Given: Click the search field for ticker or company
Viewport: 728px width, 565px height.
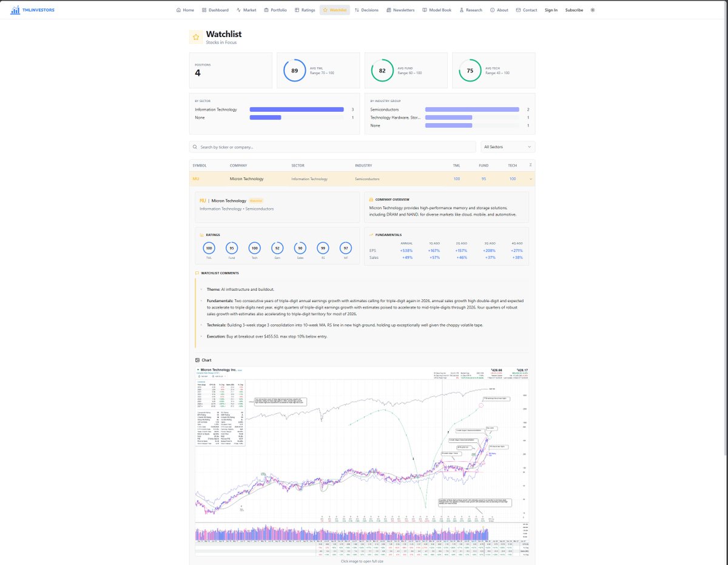Looking at the screenshot, I should click(x=332, y=147).
